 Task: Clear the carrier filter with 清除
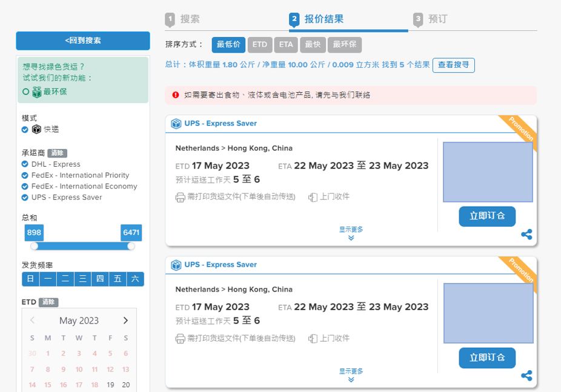click(57, 153)
